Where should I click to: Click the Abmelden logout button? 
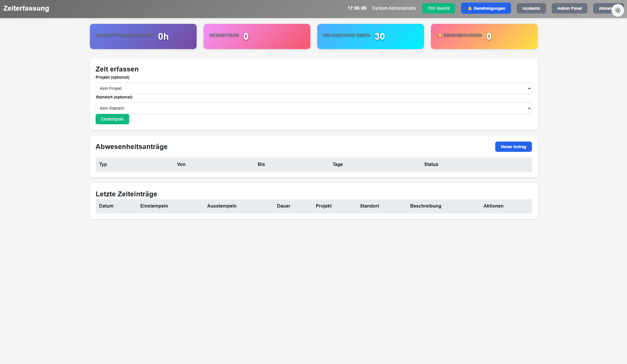click(x=603, y=8)
